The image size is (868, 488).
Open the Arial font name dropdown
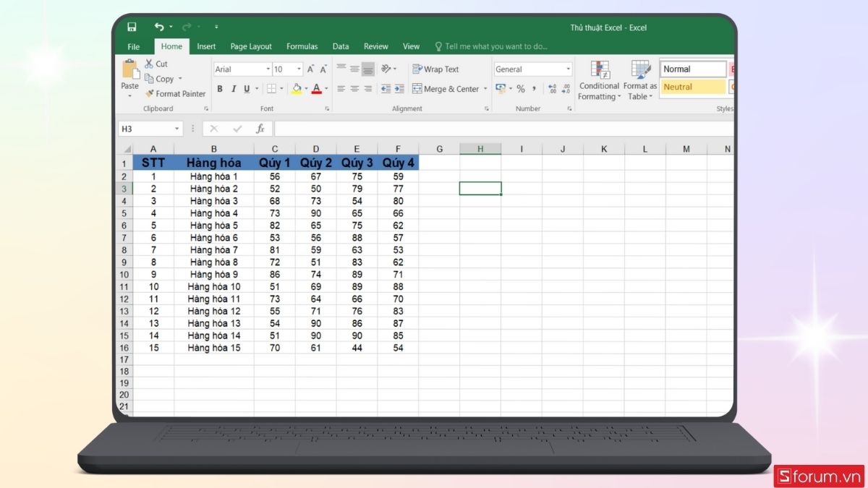pos(267,69)
